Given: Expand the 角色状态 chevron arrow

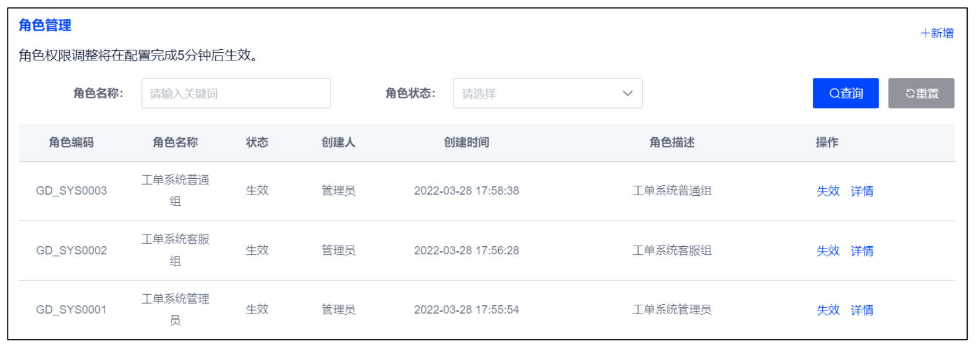Looking at the screenshot, I should [x=627, y=93].
